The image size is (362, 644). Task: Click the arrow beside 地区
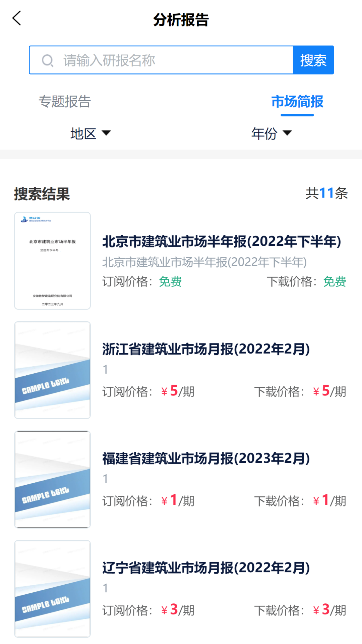[x=106, y=133]
